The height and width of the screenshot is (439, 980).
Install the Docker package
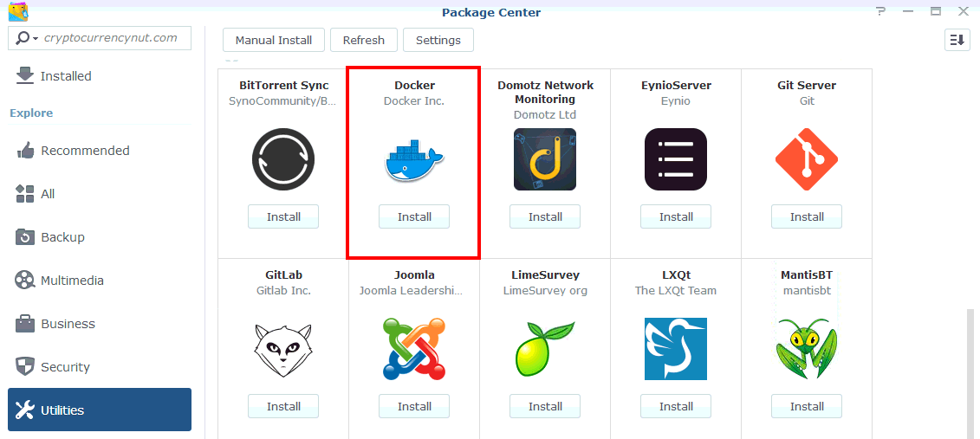tap(414, 216)
